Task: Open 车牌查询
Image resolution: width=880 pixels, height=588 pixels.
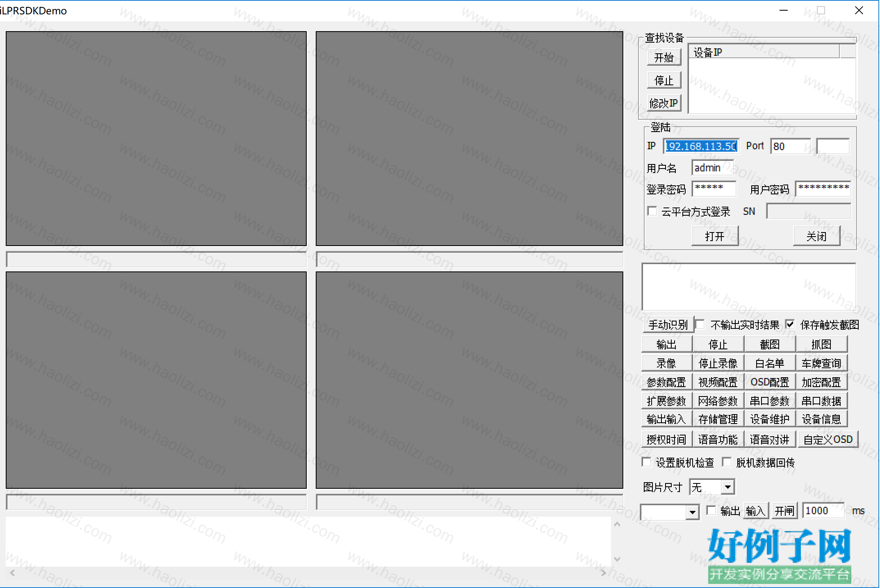Action: click(822, 363)
